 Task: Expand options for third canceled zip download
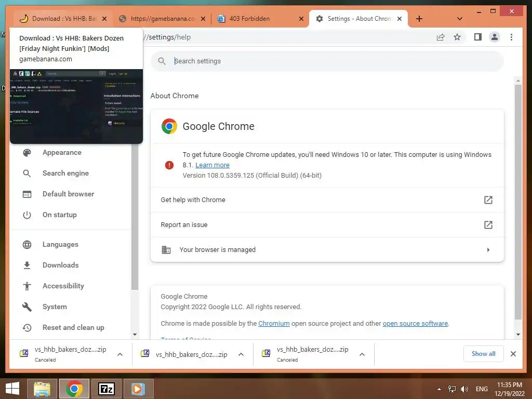point(362,354)
